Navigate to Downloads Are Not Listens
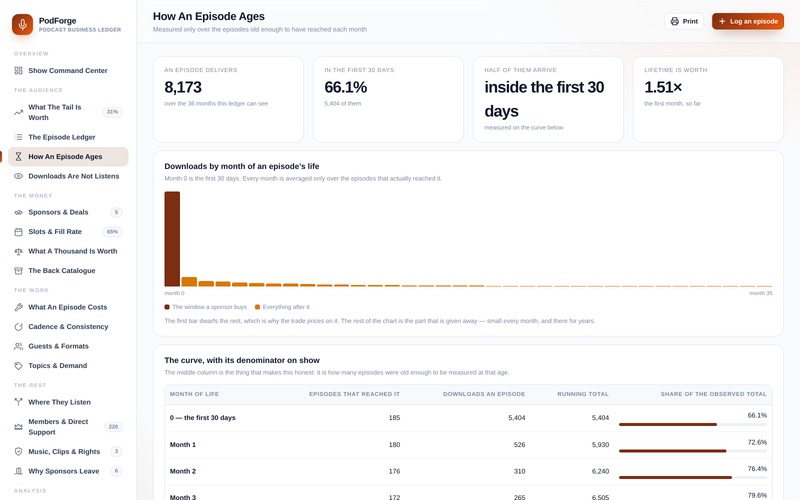Image resolution: width=800 pixels, height=500 pixels. (x=68, y=176)
